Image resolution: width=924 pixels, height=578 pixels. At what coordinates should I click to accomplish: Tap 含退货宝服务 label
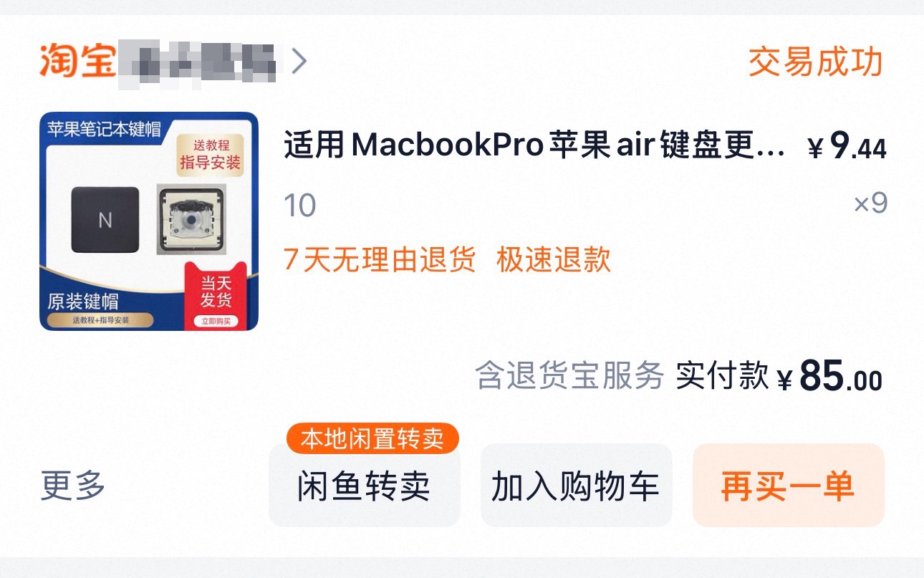pyautogui.click(x=570, y=375)
